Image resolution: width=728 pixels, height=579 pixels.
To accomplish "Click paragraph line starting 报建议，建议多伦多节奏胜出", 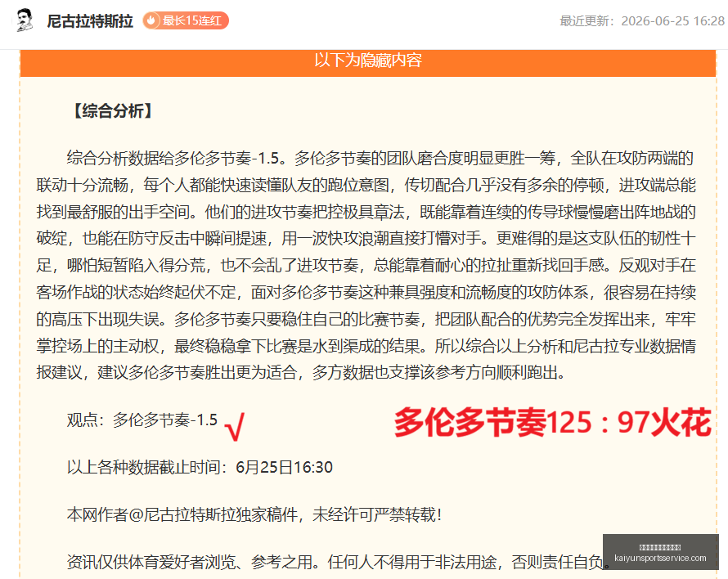I will 301,372.
